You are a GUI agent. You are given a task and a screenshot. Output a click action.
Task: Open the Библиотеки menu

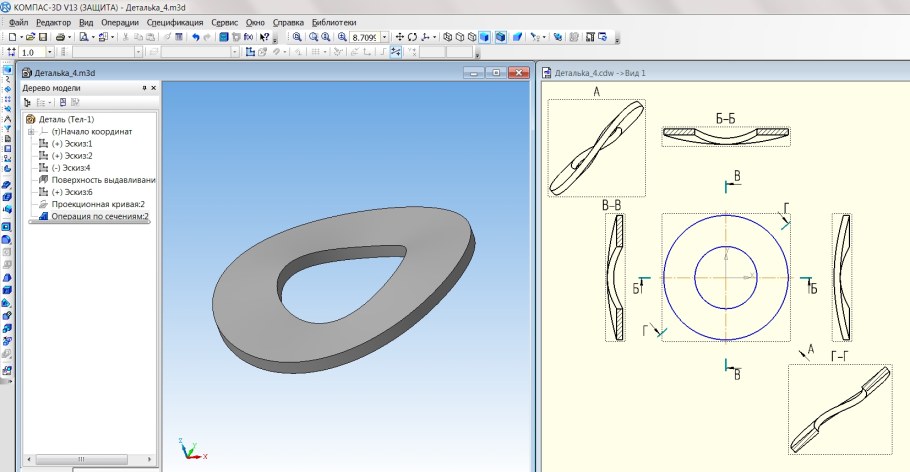tap(333, 21)
